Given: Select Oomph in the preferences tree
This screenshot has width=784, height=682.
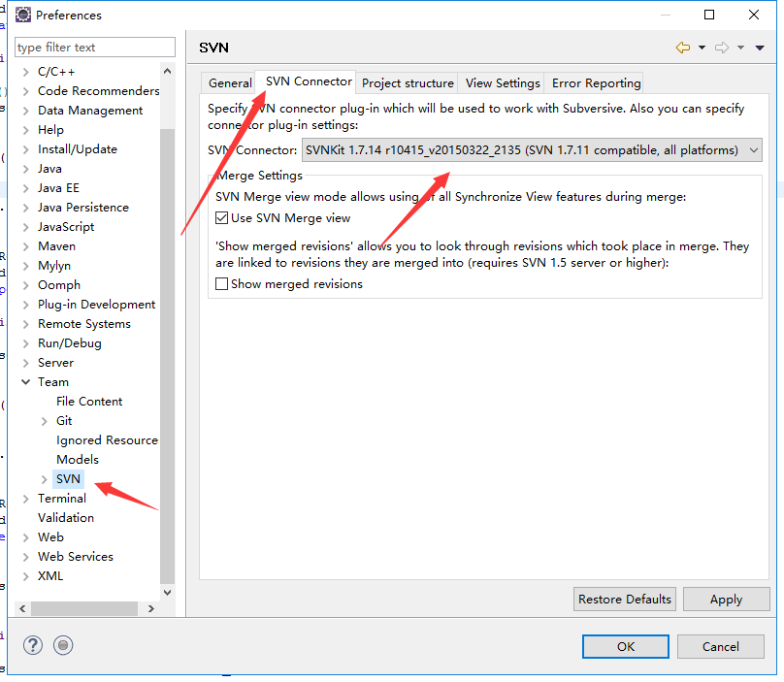Looking at the screenshot, I should (x=59, y=285).
